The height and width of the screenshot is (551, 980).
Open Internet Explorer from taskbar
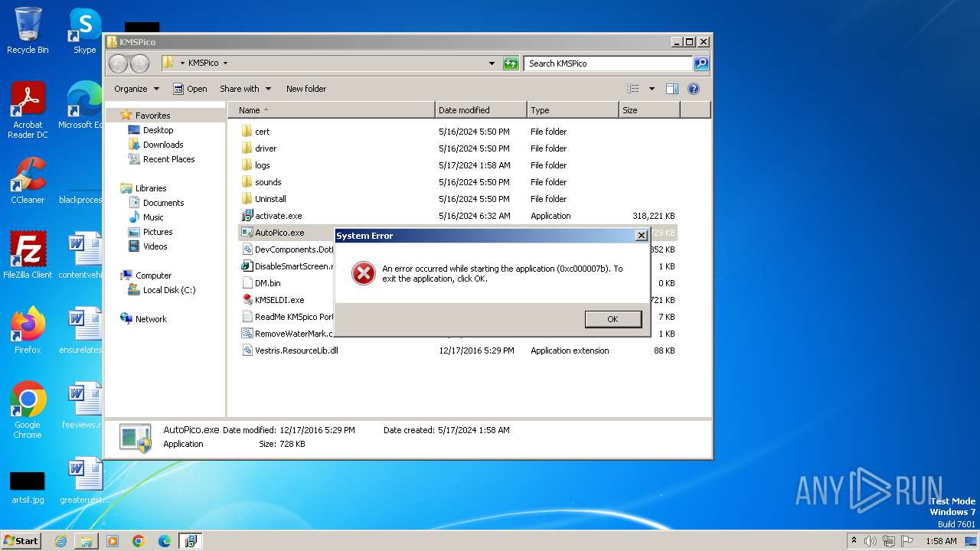click(60, 541)
